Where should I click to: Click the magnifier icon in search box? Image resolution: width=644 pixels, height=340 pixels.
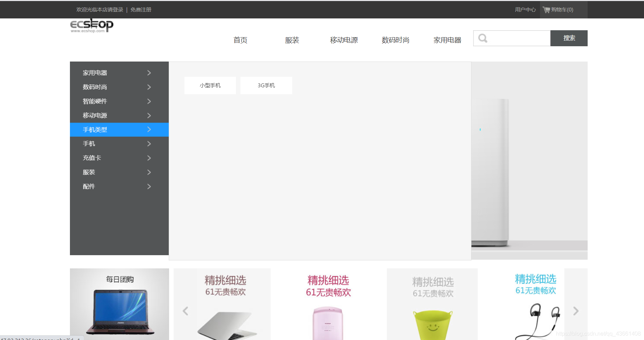tap(483, 38)
